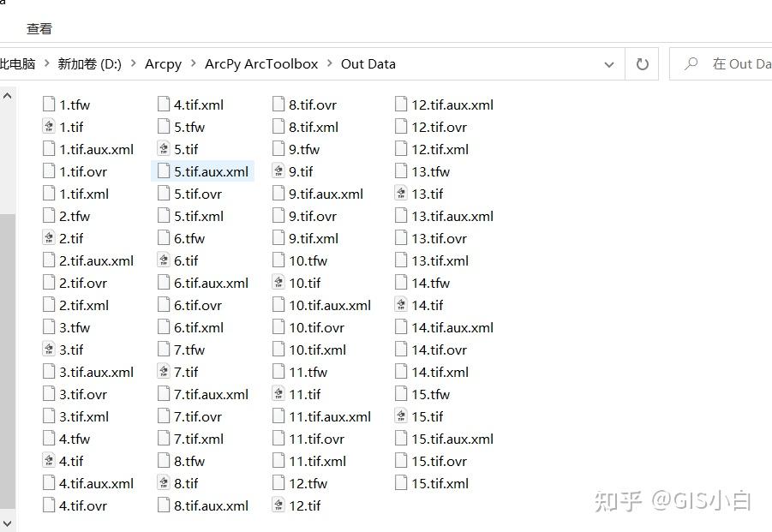Select the 12.tif file icon
Screen dimensions: 772x532
click(278, 505)
